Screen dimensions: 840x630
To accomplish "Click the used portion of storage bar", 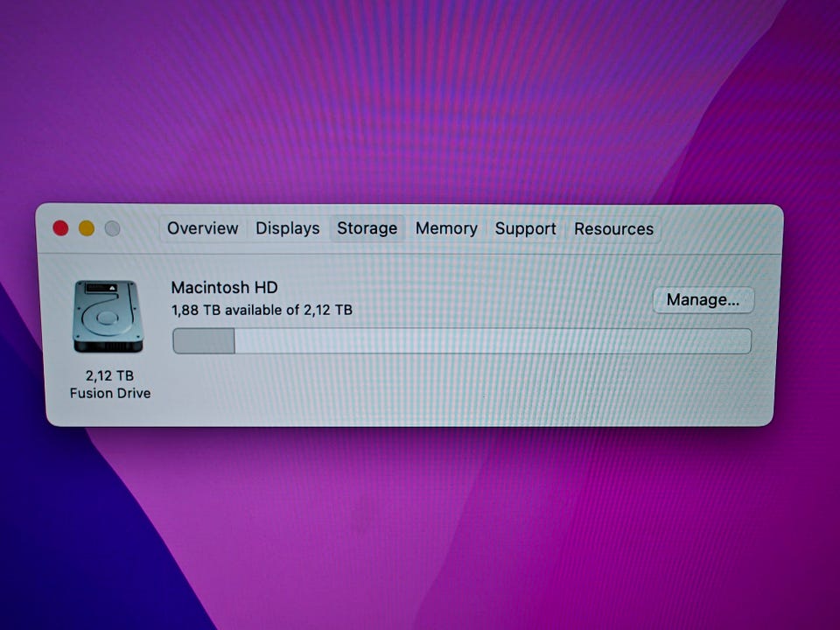I will (x=204, y=341).
